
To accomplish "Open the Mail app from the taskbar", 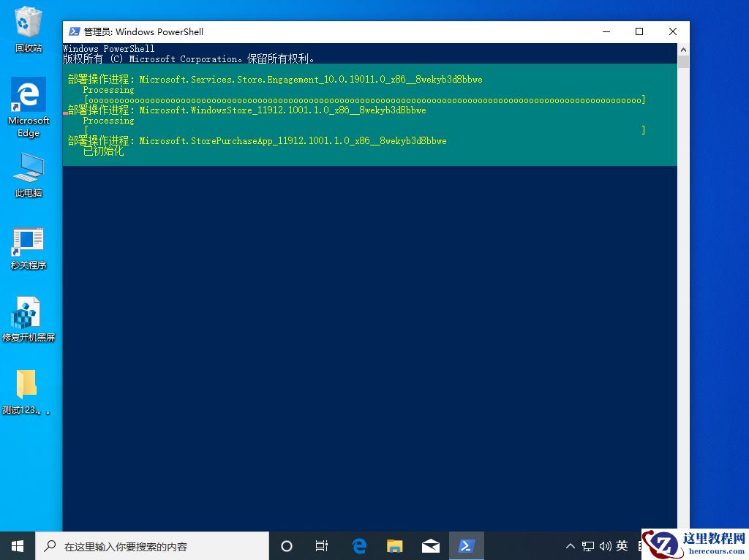I will (431, 545).
